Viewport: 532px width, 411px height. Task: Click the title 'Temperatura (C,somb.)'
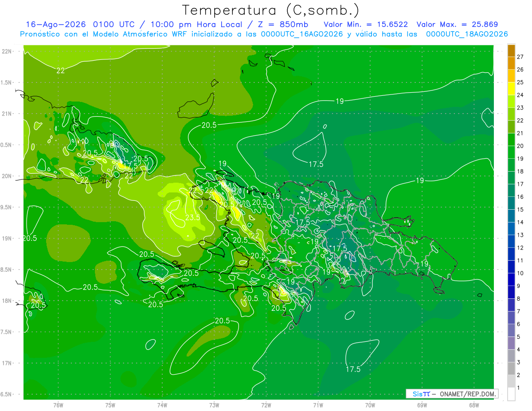271,10
